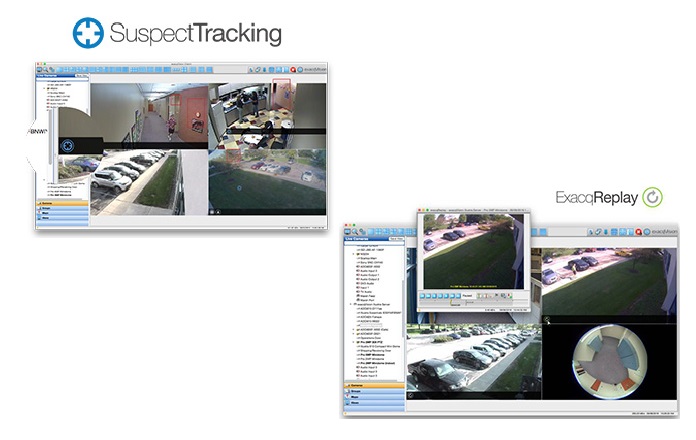The image size is (696, 440).
Task: Open Config setup icon in ExacqReplay main window toolbar
Action: coord(362,232)
